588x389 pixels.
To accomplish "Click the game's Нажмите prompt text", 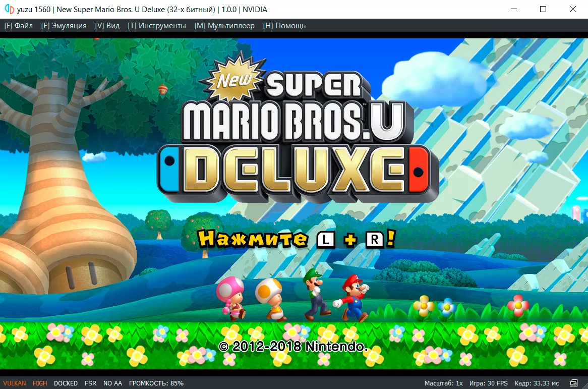I will coord(253,239).
